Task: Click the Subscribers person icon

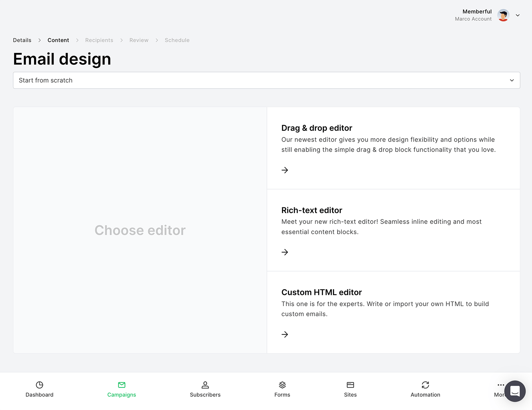Action: 205,385
